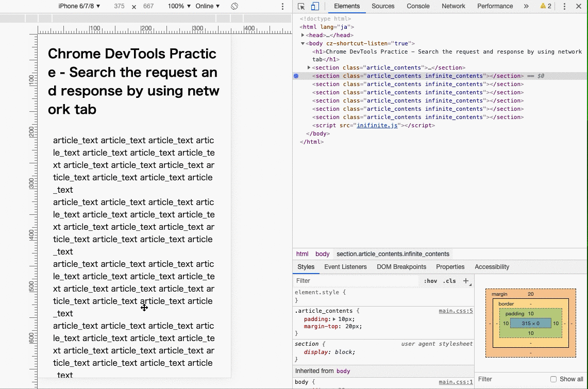
Task: Switch to the Network tab
Action: coord(453,6)
